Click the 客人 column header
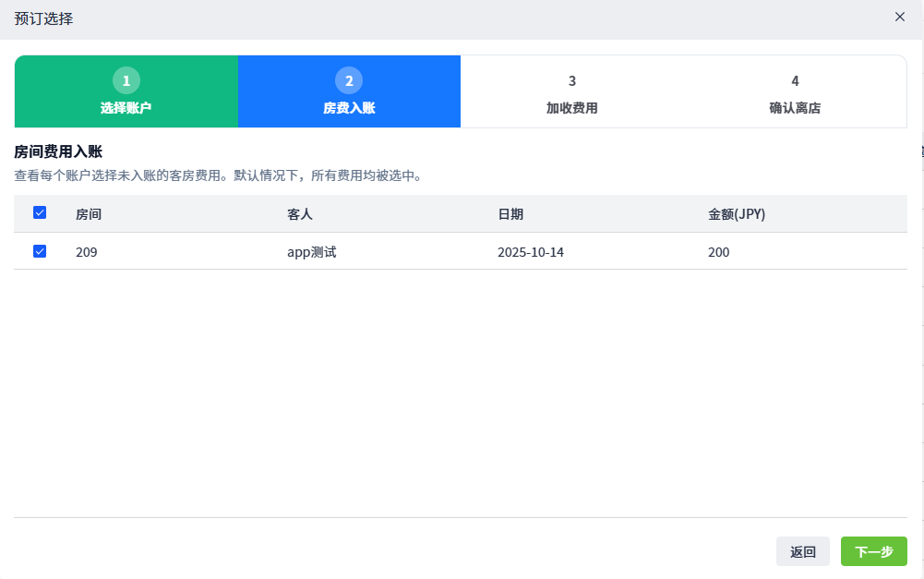The image size is (924, 579). pyautogui.click(x=300, y=214)
